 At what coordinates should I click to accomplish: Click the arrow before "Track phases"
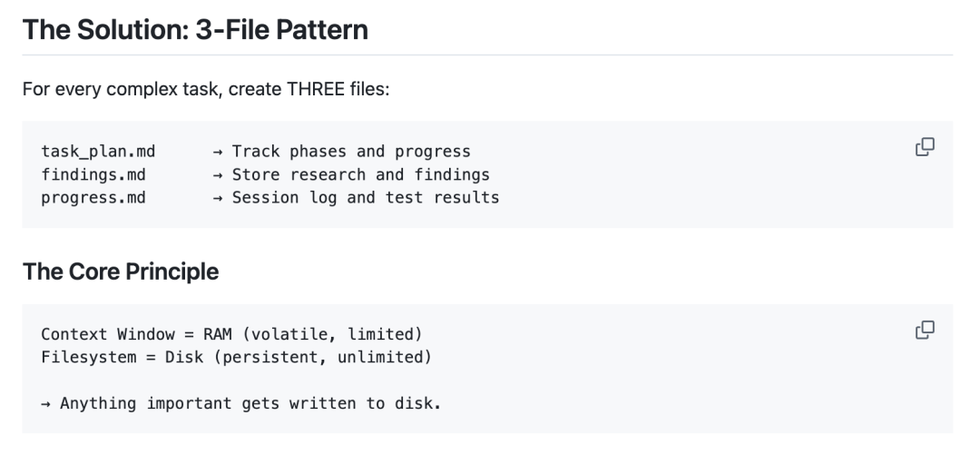point(217,152)
